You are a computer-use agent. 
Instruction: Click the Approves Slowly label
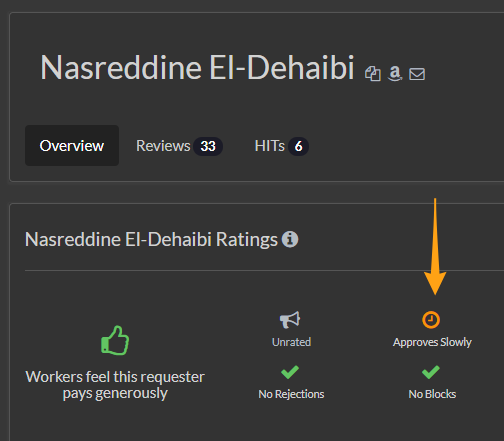pos(432,342)
